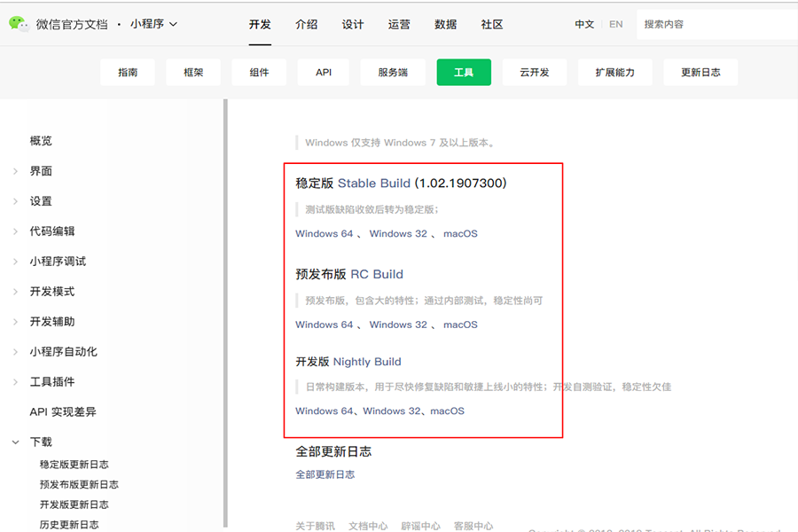Open 开发版更新日志 in sidebar
The height and width of the screenshot is (532, 798).
[x=74, y=505]
